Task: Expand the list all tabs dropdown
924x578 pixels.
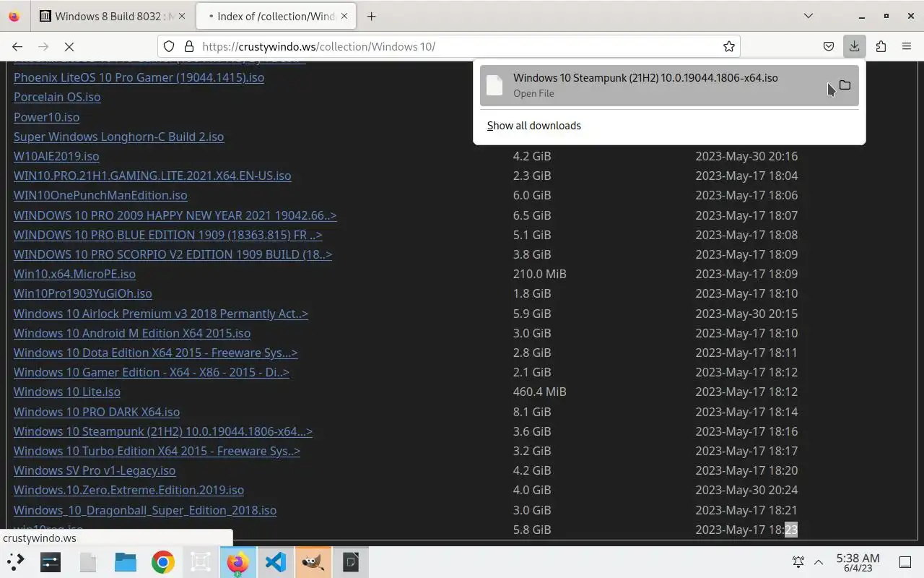Action: 808,16
